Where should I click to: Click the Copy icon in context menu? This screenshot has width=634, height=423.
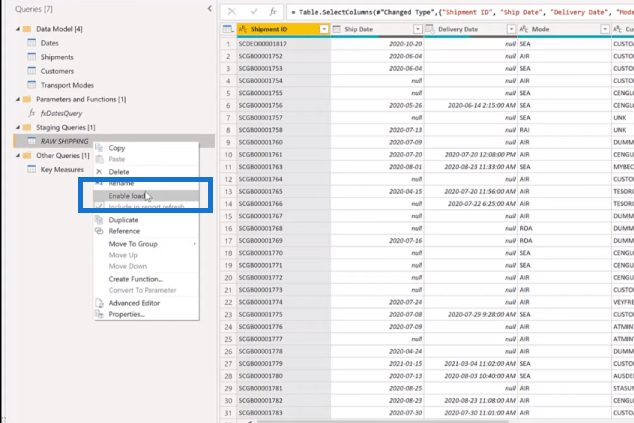tap(99, 148)
